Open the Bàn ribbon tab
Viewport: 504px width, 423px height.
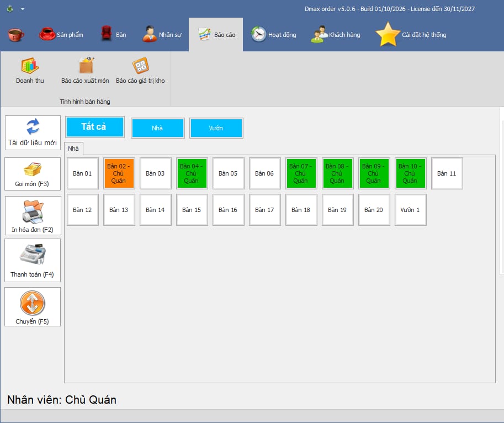[x=113, y=34]
